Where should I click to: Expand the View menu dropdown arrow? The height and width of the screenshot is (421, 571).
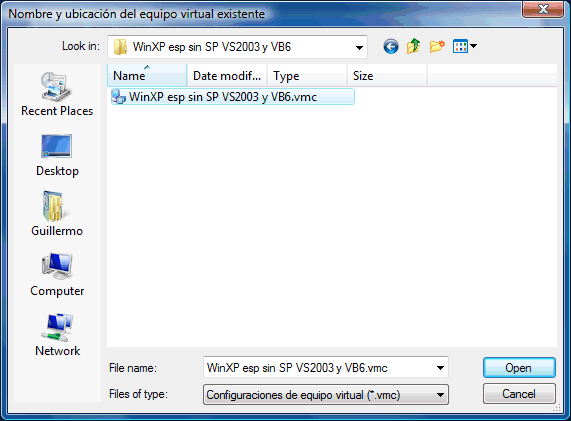[473, 46]
